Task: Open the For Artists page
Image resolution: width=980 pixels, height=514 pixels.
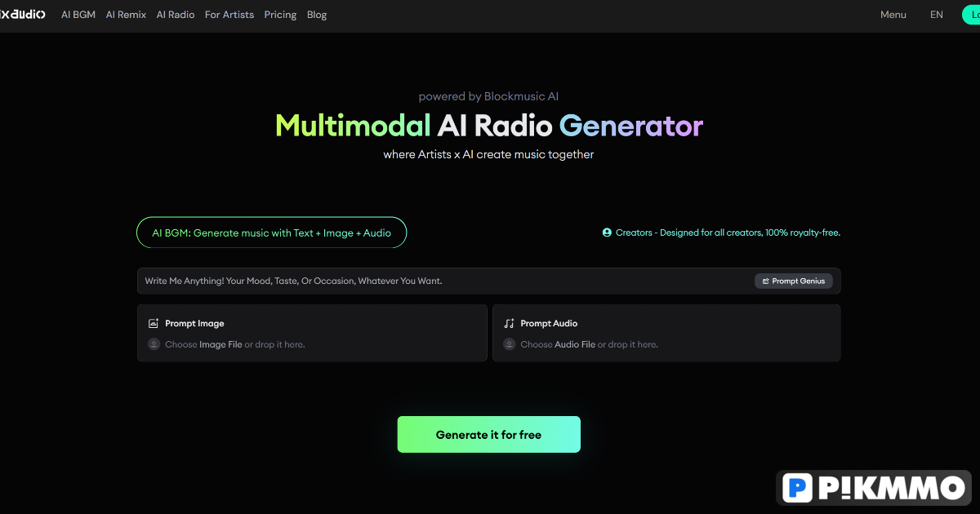Action: click(229, 15)
